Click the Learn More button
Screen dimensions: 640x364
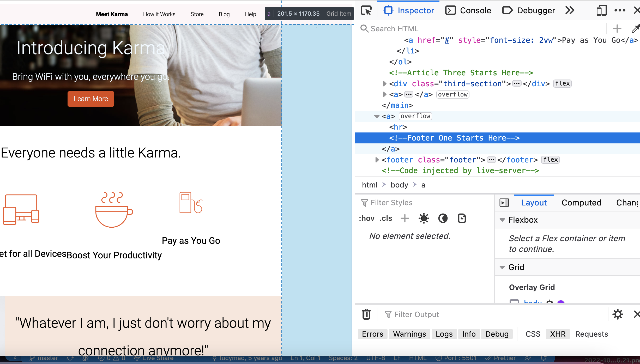[x=91, y=99]
